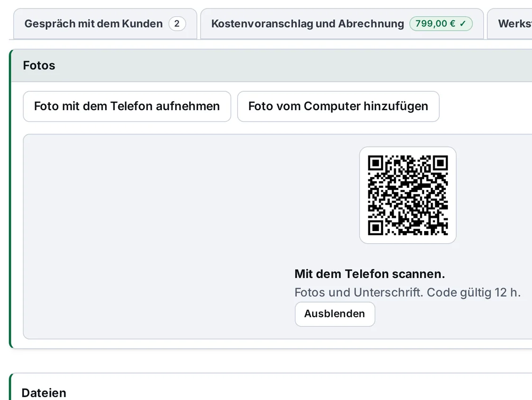Click Foto mit dem Telefon aufnehmen

127,106
